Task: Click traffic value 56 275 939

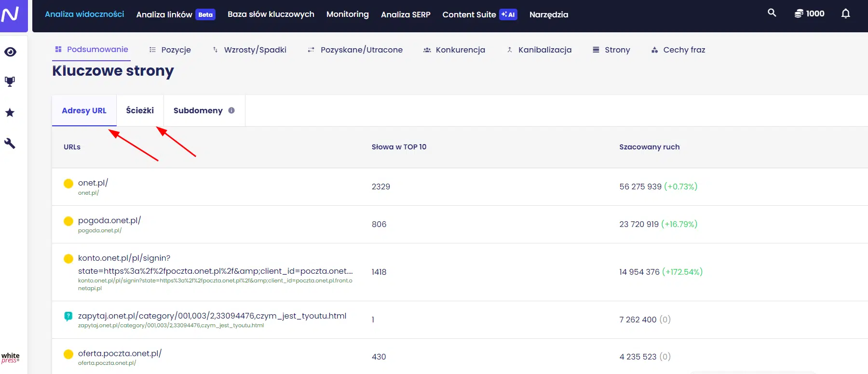Action: 640,187
